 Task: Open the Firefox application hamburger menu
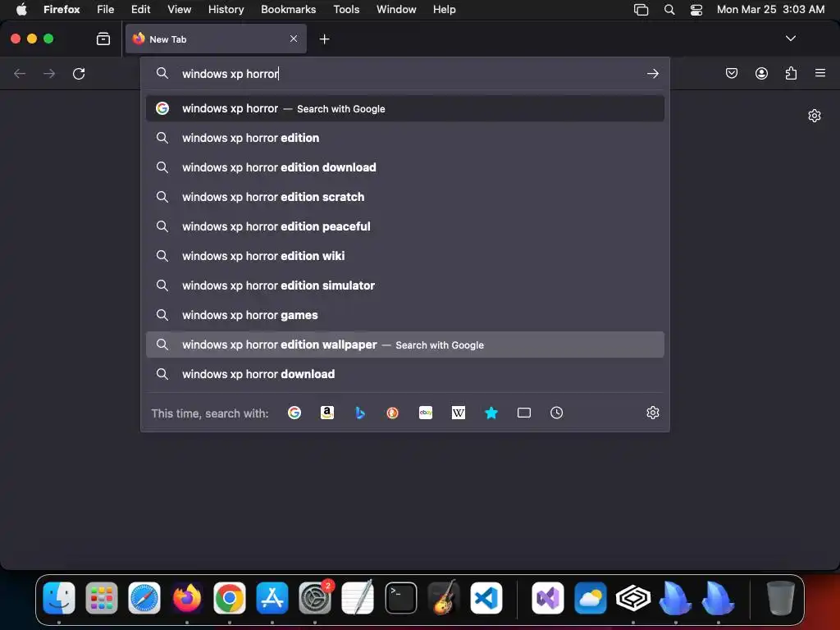click(820, 73)
